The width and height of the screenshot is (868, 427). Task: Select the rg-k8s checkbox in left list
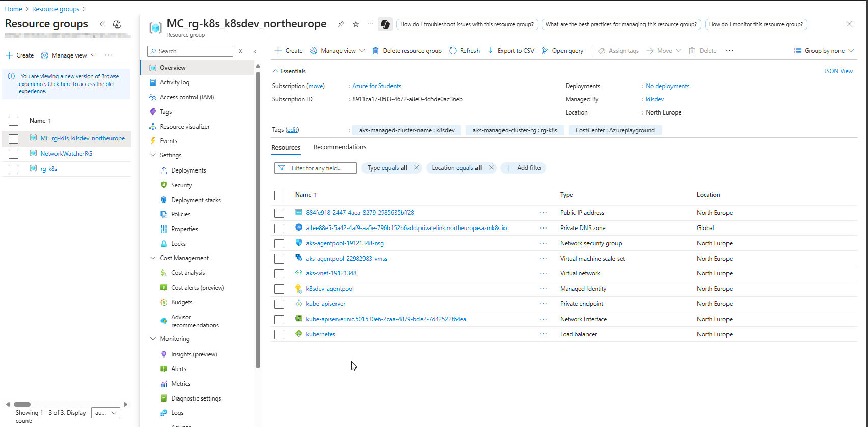14,169
